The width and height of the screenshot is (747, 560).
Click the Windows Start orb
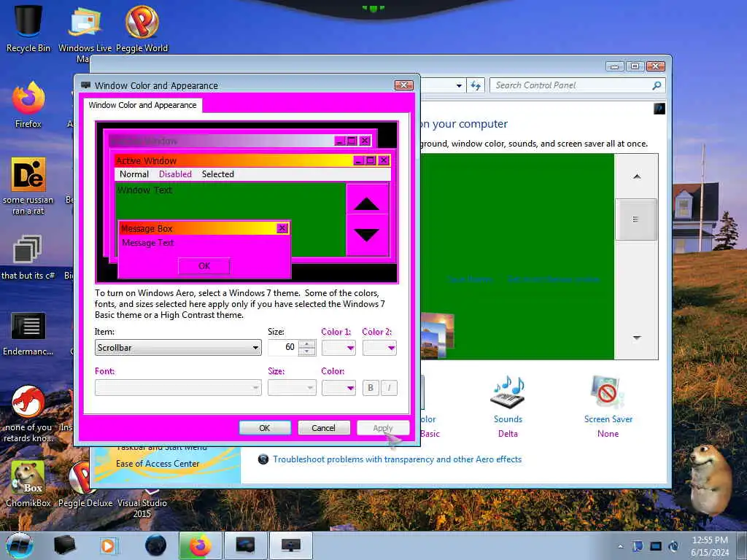point(20,545)
